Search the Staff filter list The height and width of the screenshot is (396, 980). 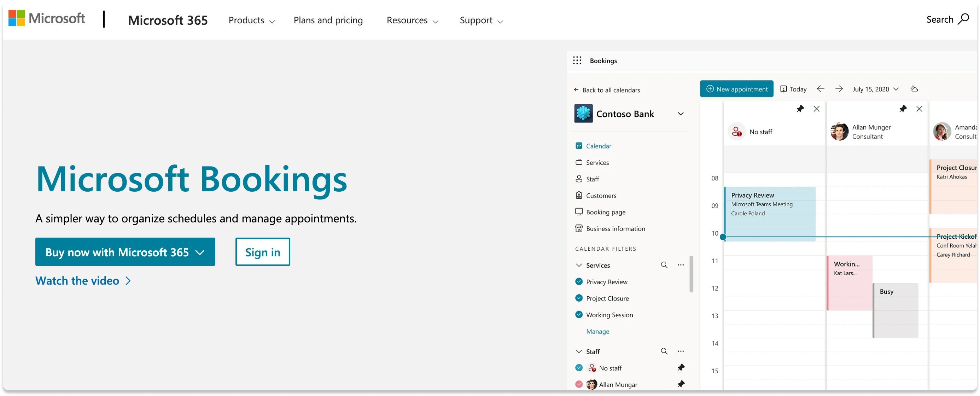pos(664,351)
